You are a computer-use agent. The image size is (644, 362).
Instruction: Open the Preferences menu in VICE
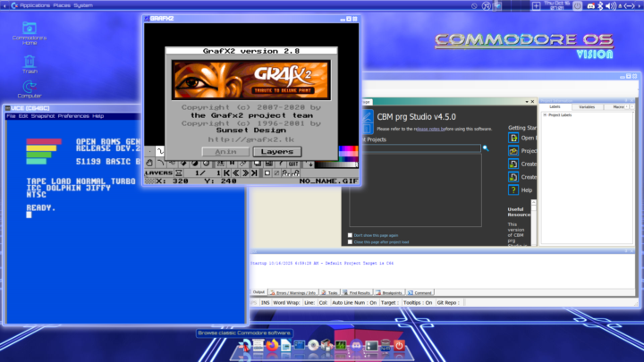73,116
